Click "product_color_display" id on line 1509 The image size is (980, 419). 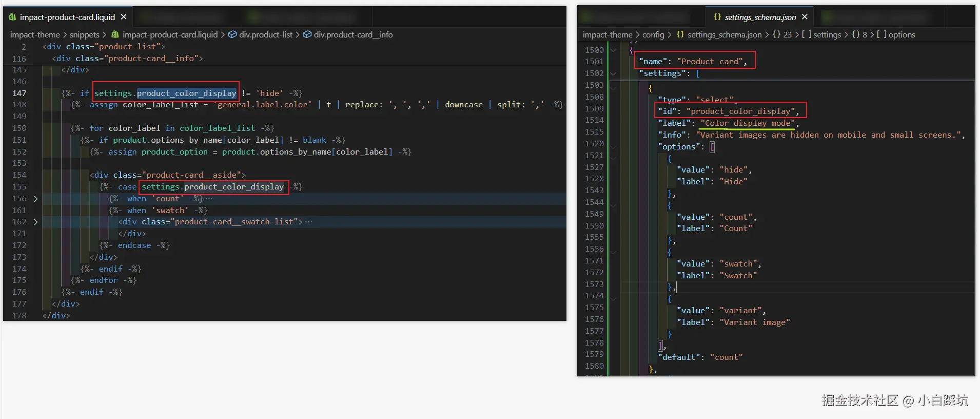point(740,111)
